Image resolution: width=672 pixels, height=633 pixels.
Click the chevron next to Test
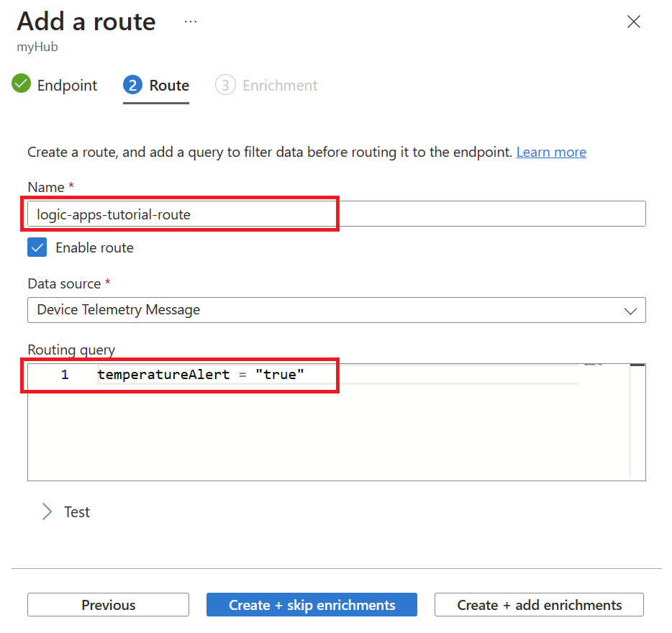(x=45, y=511)
